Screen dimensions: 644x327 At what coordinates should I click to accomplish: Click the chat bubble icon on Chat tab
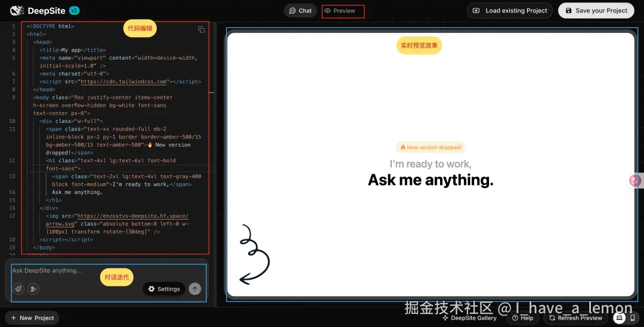coord(292,11)
